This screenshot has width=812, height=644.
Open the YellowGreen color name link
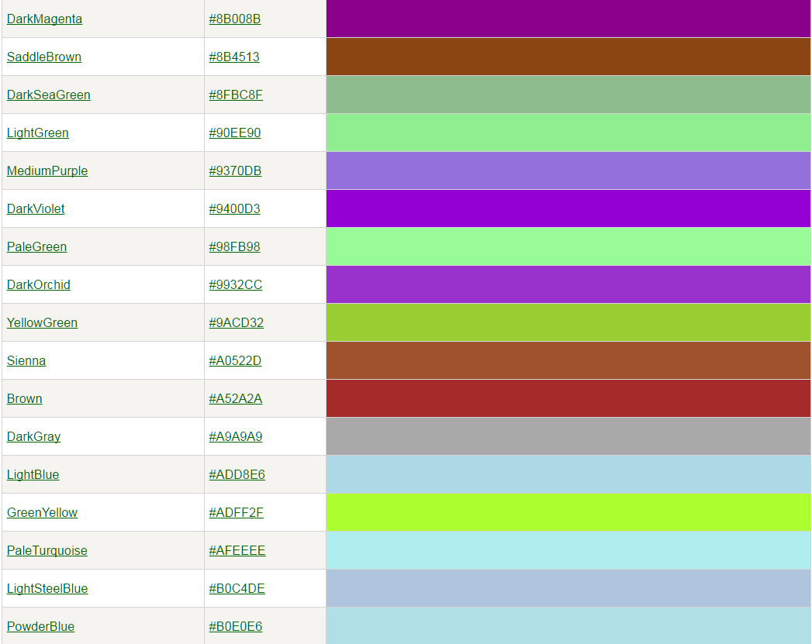click(x=42, y=323)
